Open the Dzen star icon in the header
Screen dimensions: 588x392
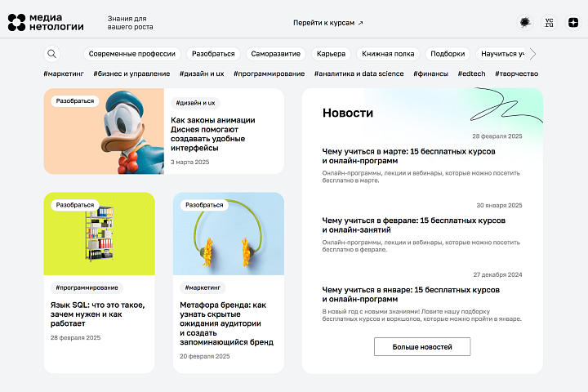[x=573, y=23]
